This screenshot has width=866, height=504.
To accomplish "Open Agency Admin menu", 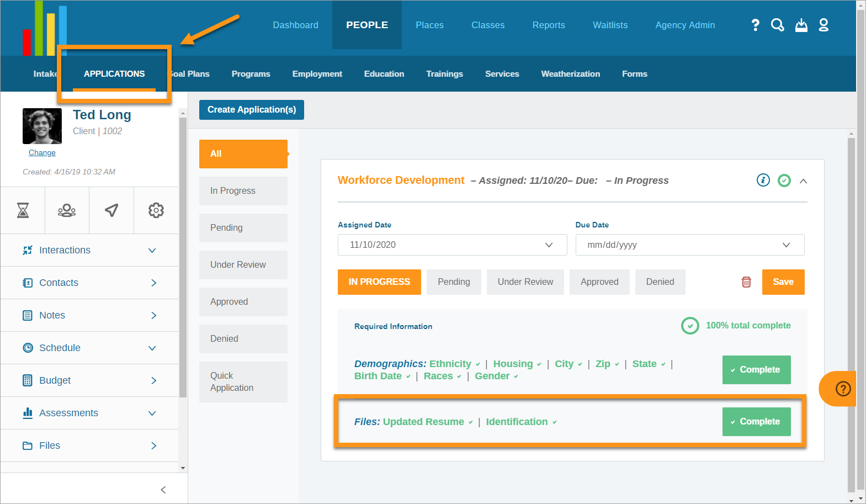I will (685, 25).
